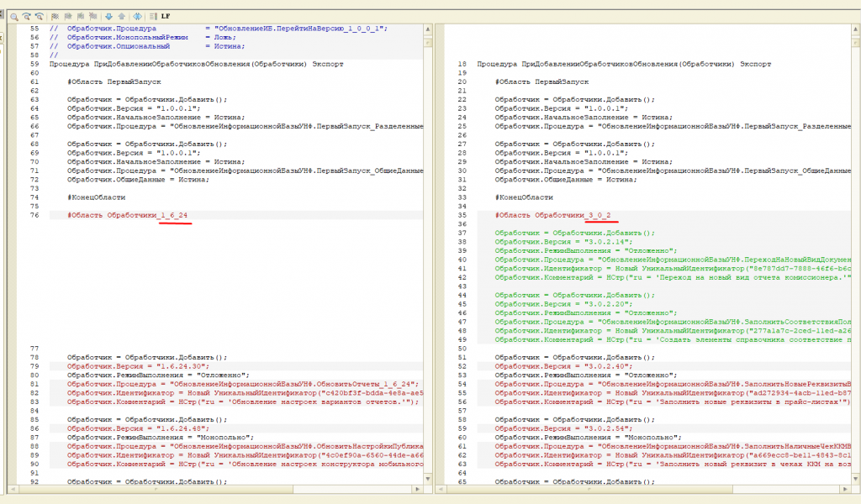The width and height of the screenshot is (861, 504).
Task: Click right line 42 comment 'Переход на новый вид отчета'
Action: (673, 277)
